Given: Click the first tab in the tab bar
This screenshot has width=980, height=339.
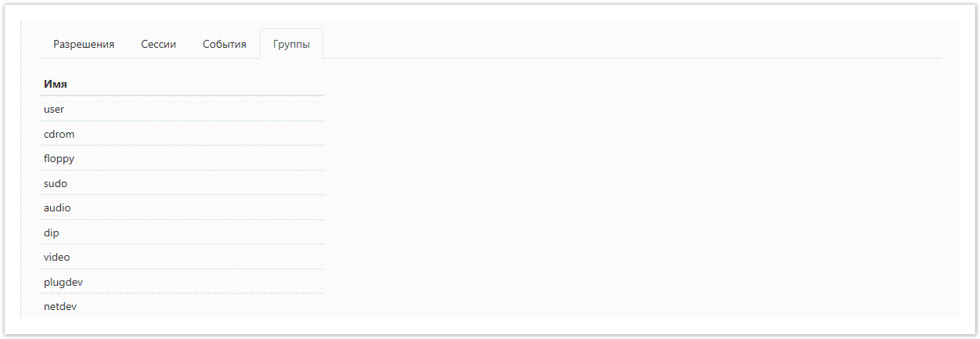Looking at the screenshot, I should click(x=84, y=45).
